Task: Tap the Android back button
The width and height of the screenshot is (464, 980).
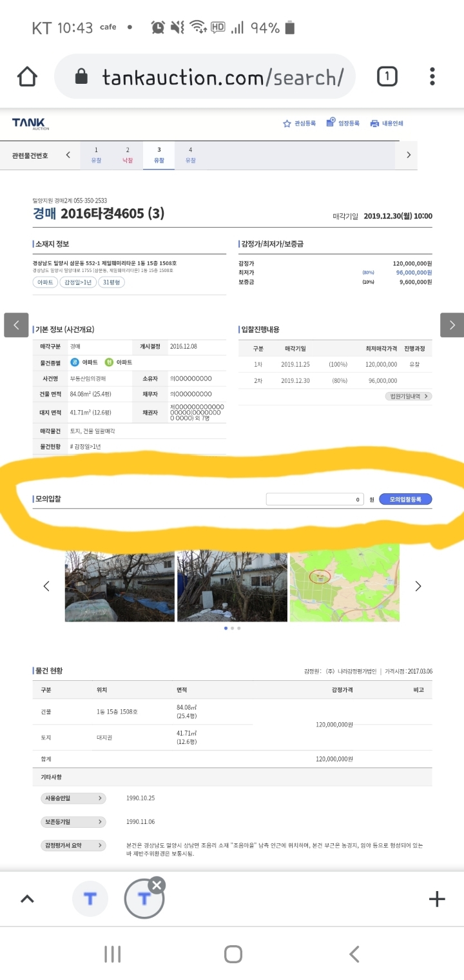Action: click(354, 954)
